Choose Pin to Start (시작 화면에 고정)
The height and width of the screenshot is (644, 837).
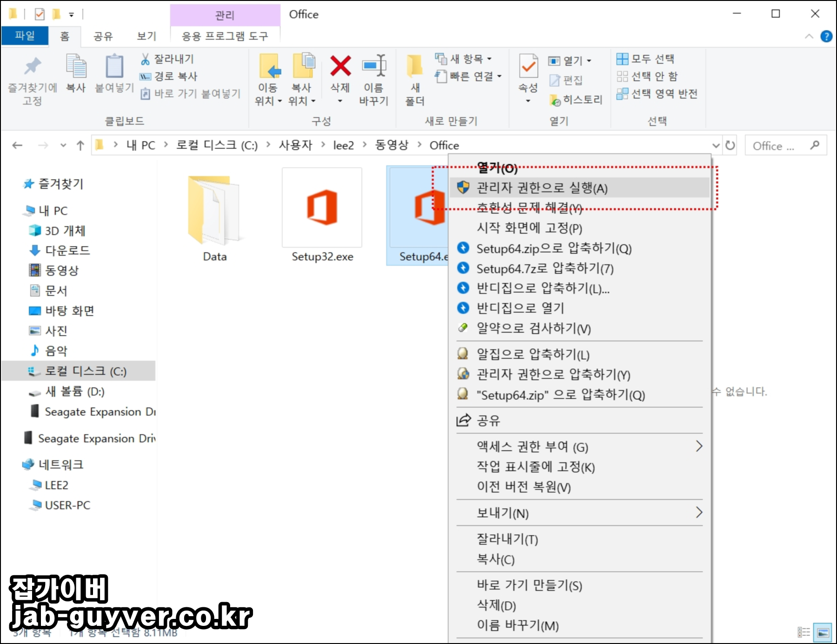point(579,228)
